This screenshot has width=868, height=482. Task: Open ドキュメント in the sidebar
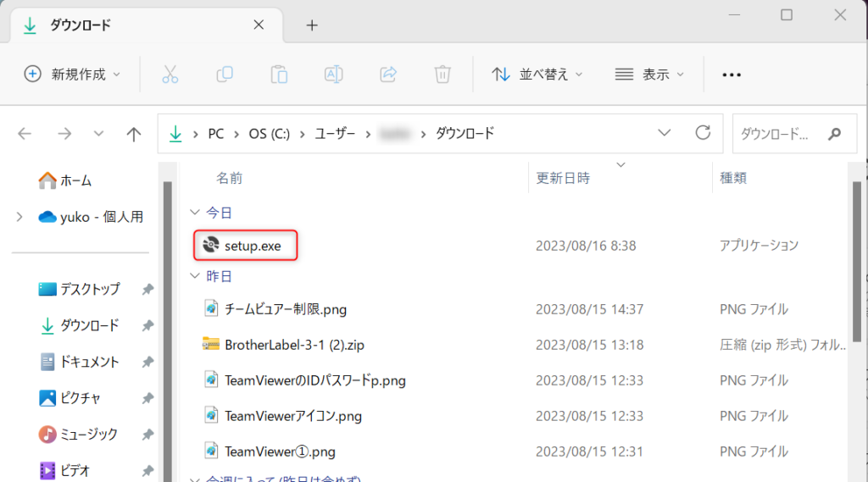(x=79, y=362)
